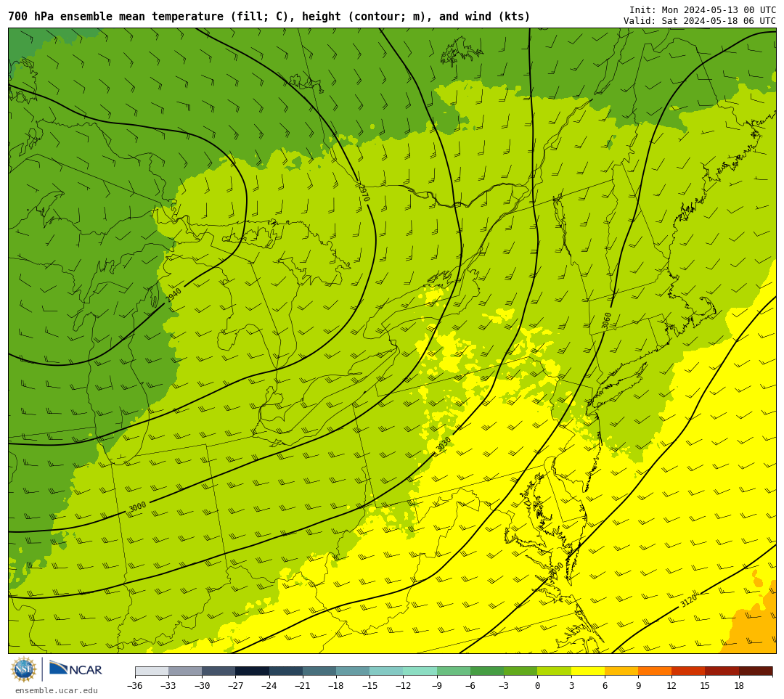Pick the green swatch between -3 and 0

click(x=520, y=671)
